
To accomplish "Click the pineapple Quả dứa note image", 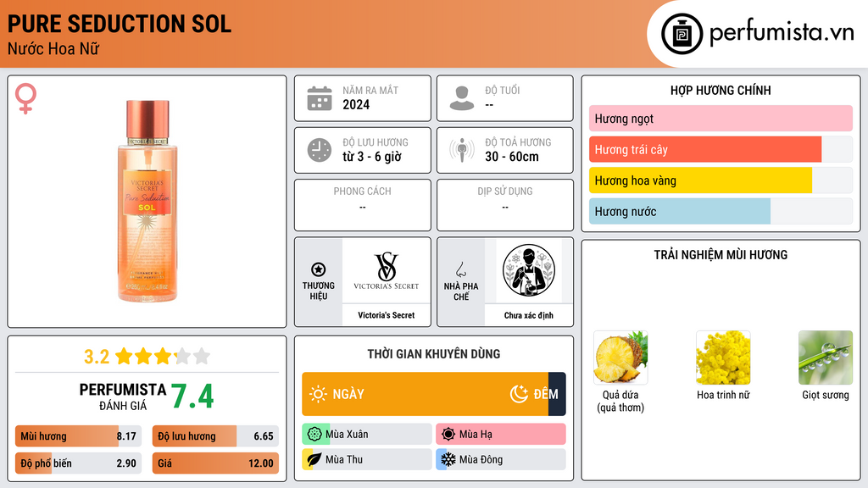I will coord(620,358).
